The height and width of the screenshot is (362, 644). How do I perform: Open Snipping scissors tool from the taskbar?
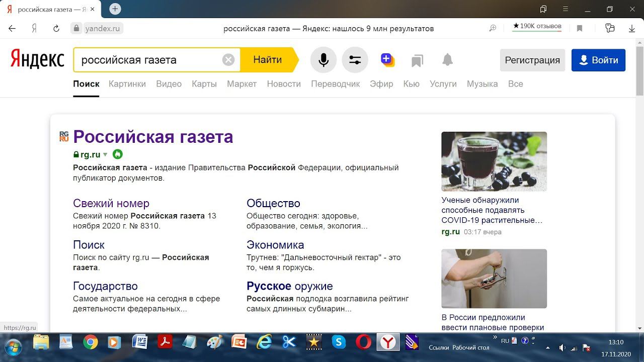(289, 342)
